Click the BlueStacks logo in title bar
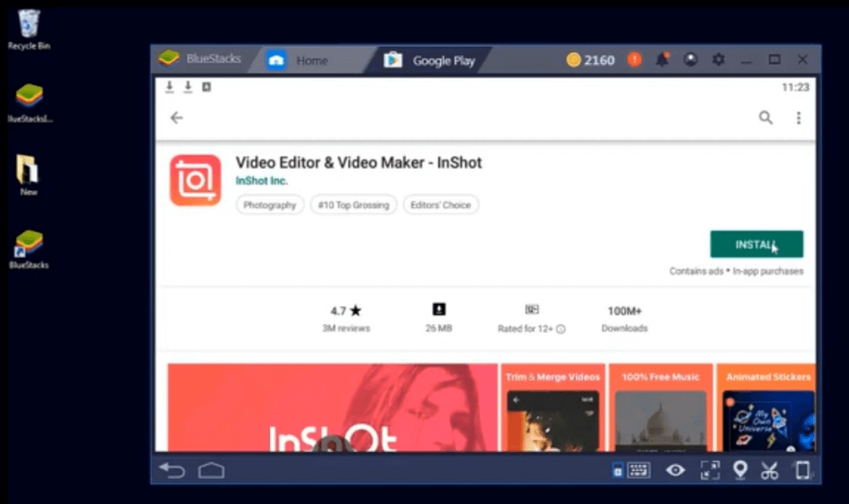The image size is (849, 504). pos(169,58)
